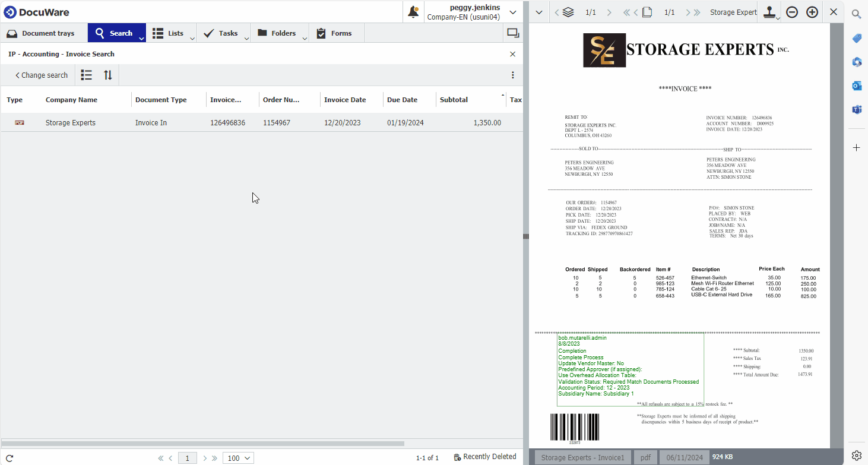Screen dimensions: 868x465
Task: Open Outlook from the right sidebar
Action: tap(857, 86)
